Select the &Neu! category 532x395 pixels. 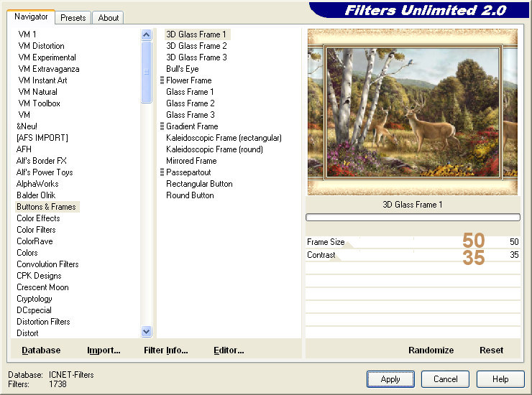coord(27,126)
